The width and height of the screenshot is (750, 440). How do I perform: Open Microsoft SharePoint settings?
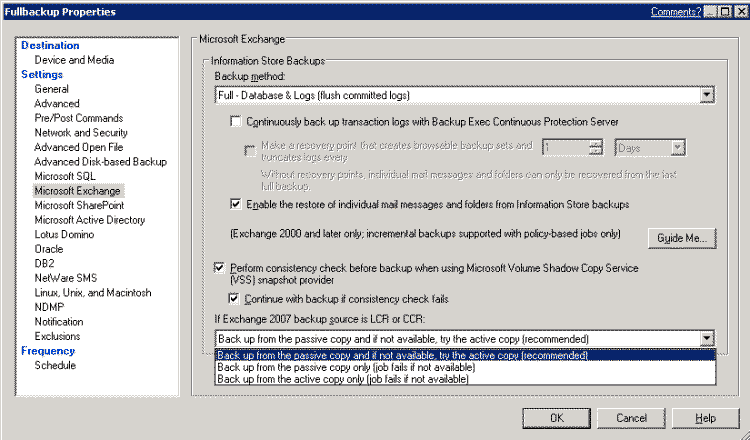79,205
